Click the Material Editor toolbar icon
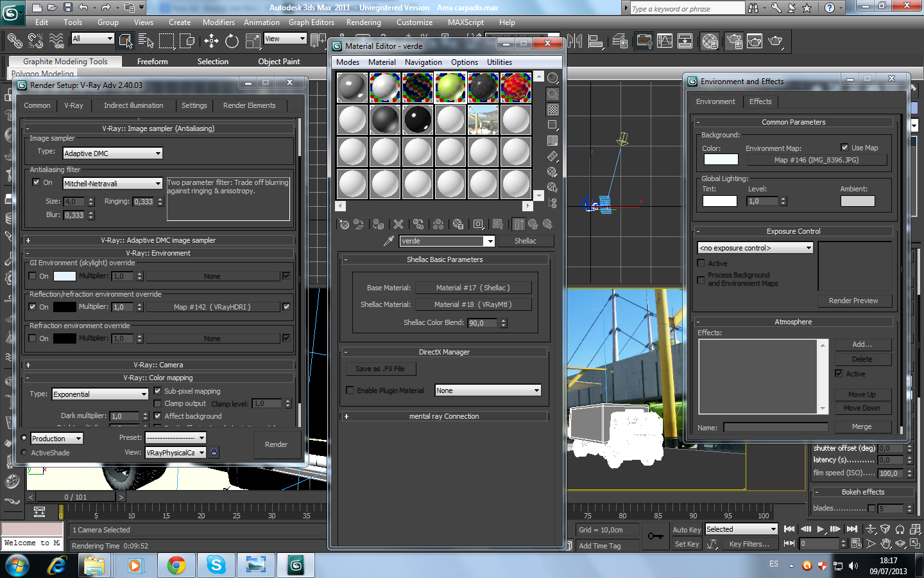 (710, 41)
